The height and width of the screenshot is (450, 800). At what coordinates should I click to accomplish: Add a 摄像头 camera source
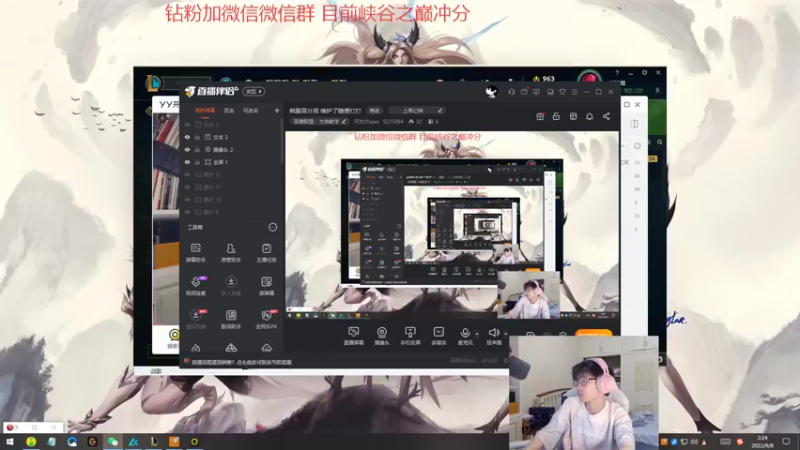[382, 336]
